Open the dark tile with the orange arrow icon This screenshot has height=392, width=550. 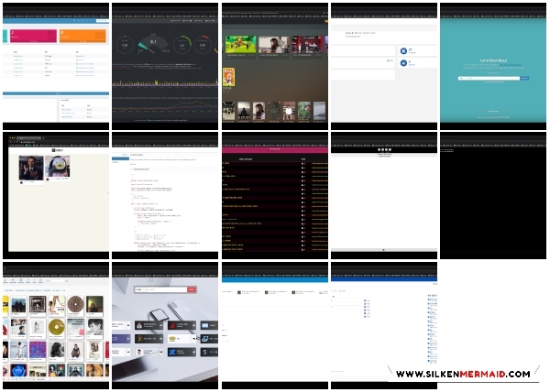148,339
